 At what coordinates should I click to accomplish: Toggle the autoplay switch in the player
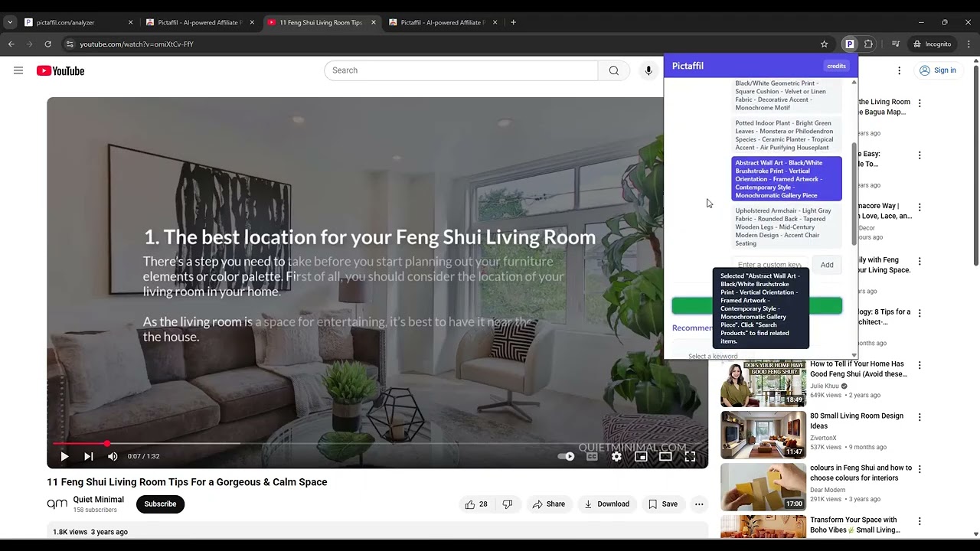point(566,456)
